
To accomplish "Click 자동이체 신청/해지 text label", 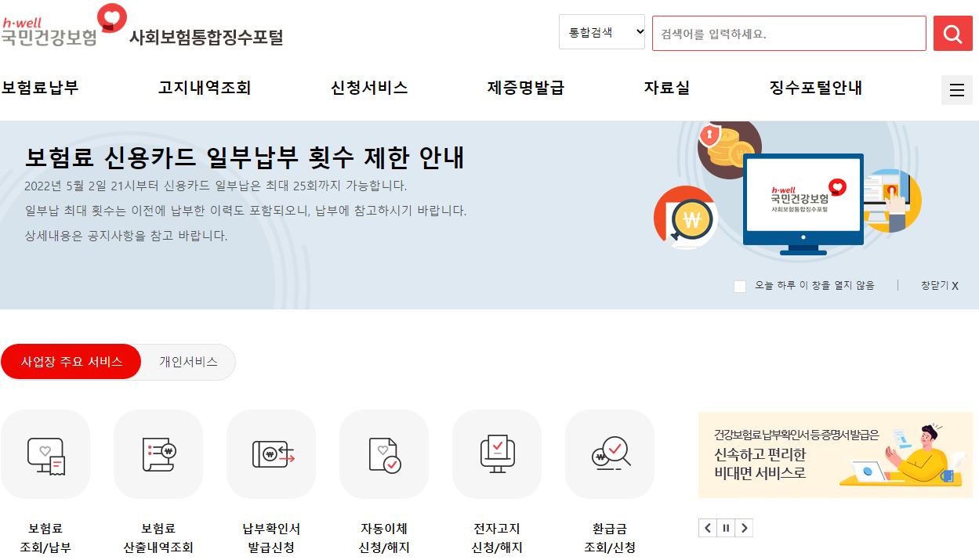I will (x=384, y=538).
